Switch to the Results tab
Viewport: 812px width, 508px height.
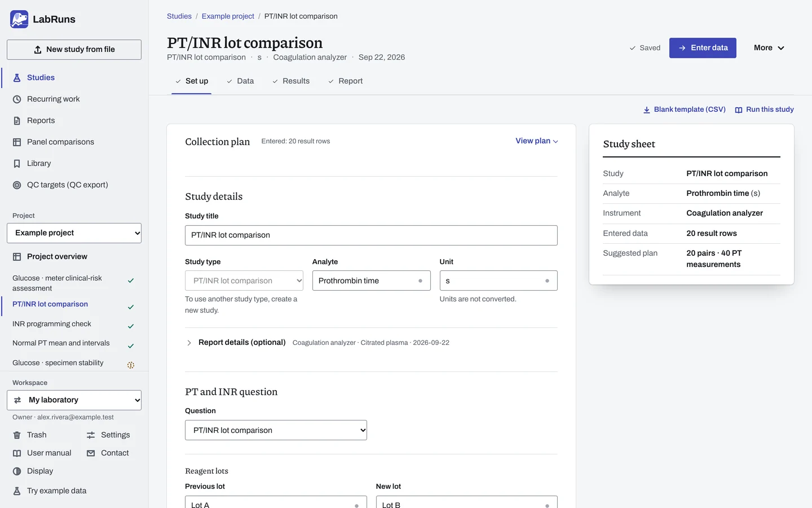point(291,81)
